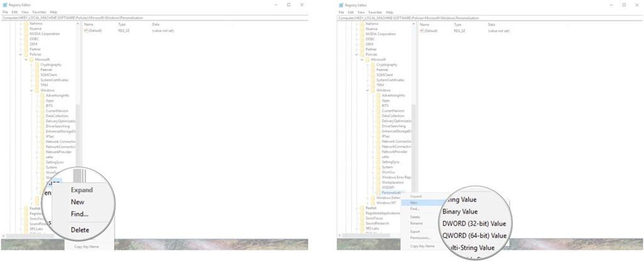This screenshot has height=262, width=644.
Task: Click the ODBC folder icon in right window
Action: tap(362, 39)
